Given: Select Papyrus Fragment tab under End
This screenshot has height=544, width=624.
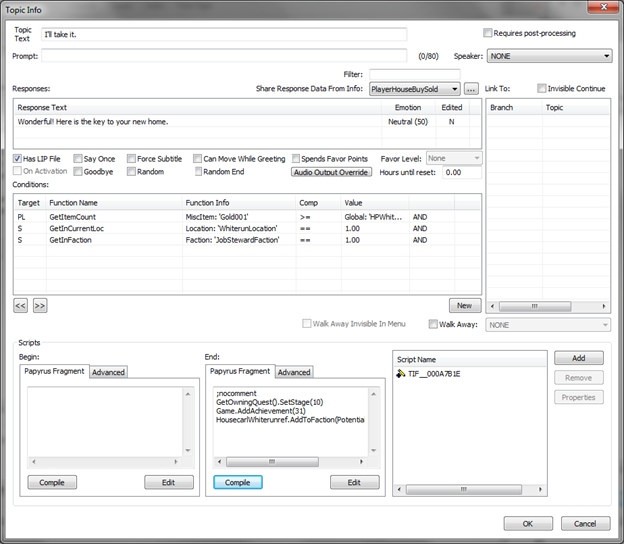Looking at the screenshot, I should [x=240, y=371].
